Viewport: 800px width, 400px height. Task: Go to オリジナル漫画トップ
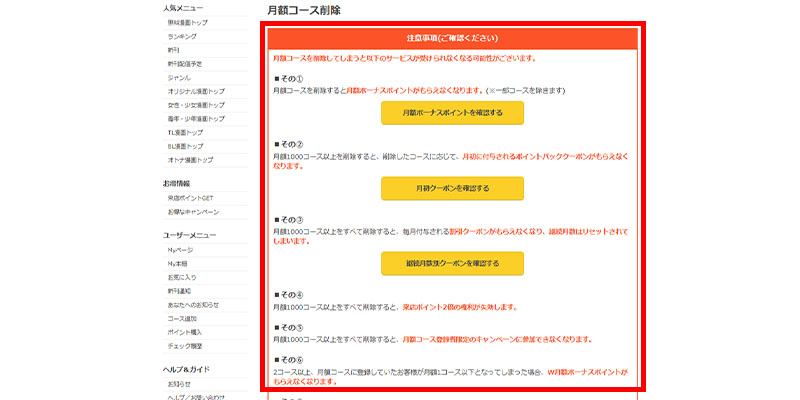pos(196,91)
